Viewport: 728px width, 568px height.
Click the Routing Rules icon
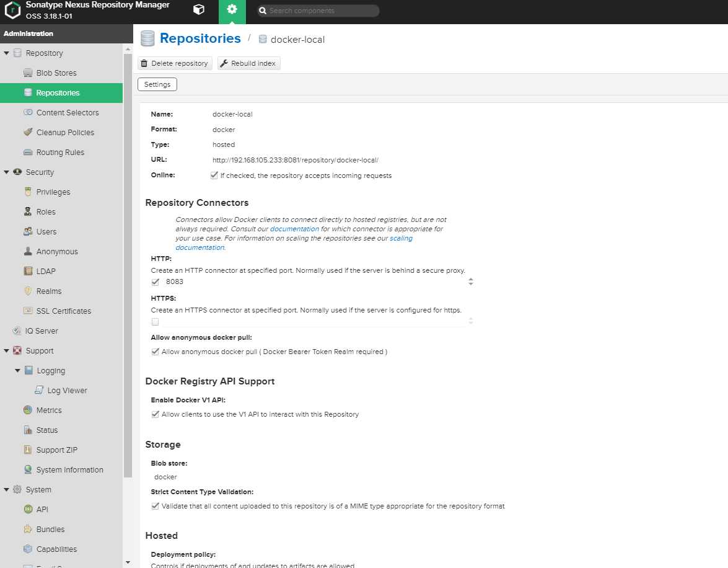[x=28, y=153]
